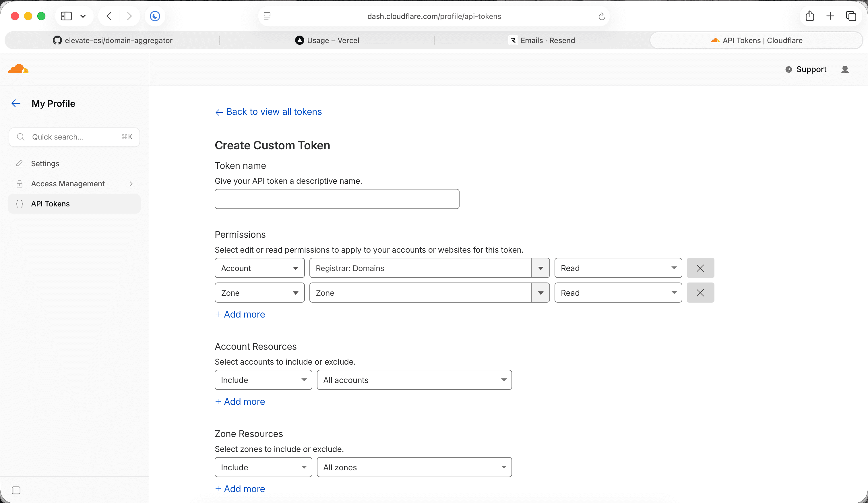Open the user account icon
The image size is (868, 503).
coord(845,69)
